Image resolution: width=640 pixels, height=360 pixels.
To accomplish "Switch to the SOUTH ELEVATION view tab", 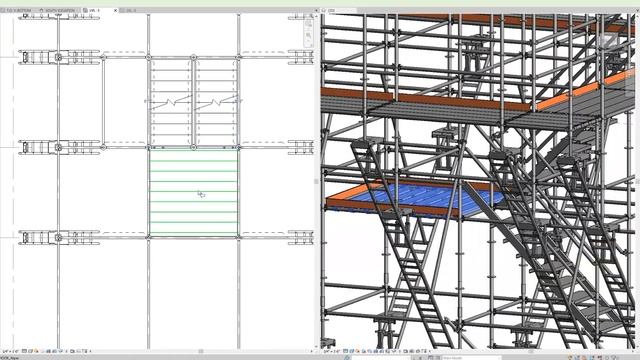I will (58, 10).
